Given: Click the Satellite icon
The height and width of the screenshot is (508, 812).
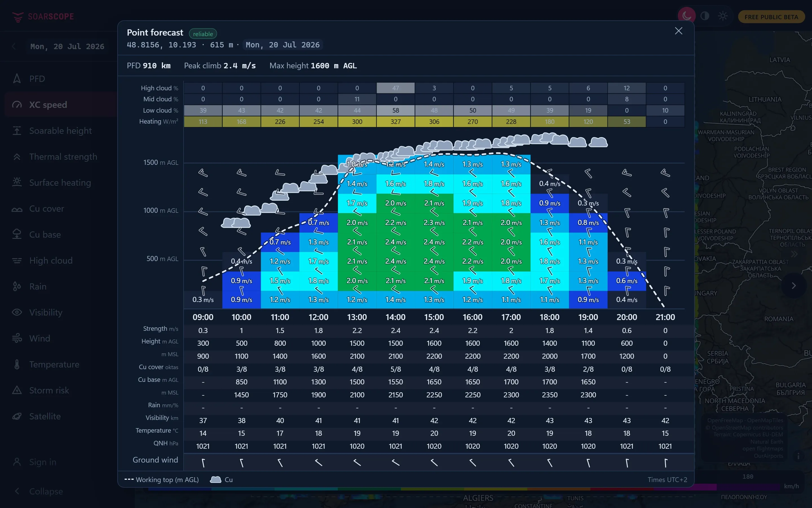Looking at the screenshot, I should pos(17,416).
